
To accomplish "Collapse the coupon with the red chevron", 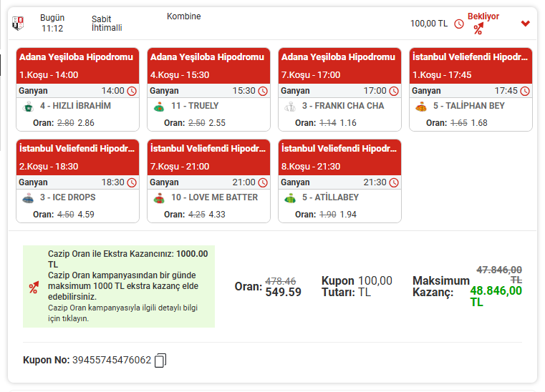I will pos(525,24).
